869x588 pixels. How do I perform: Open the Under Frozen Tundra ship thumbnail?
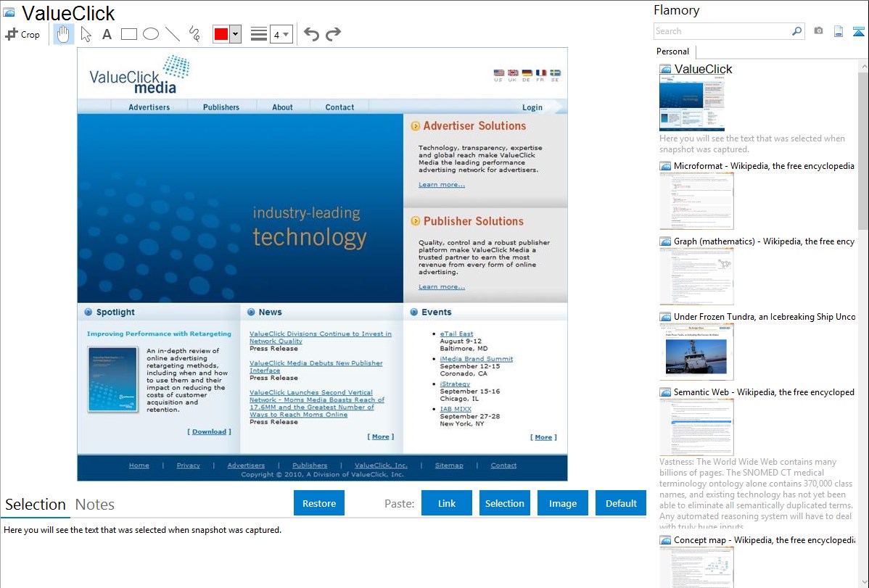pos(696,352)
